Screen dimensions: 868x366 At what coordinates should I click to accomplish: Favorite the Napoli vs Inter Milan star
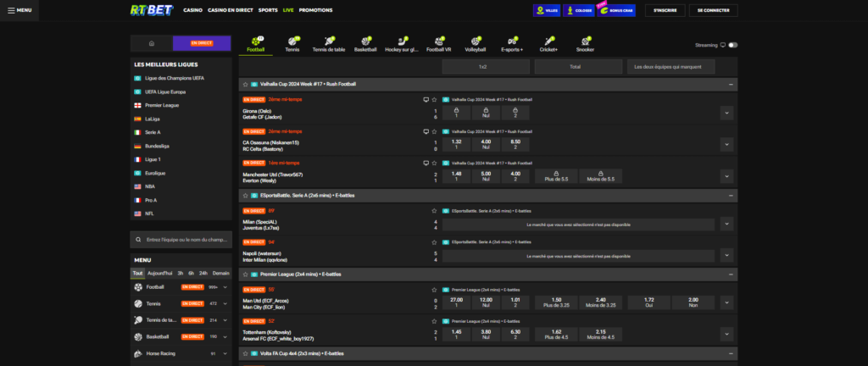pos(434,242)
